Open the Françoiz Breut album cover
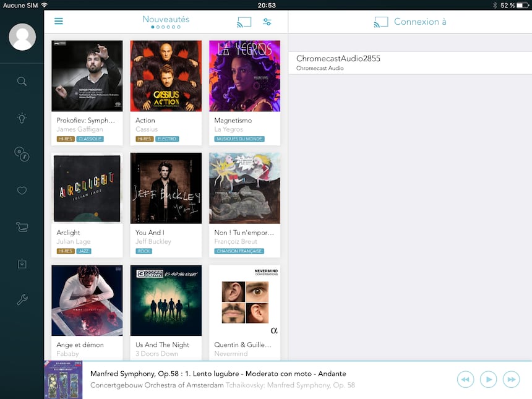Viewport: 532px width, 399px height. tap(244, 188)
